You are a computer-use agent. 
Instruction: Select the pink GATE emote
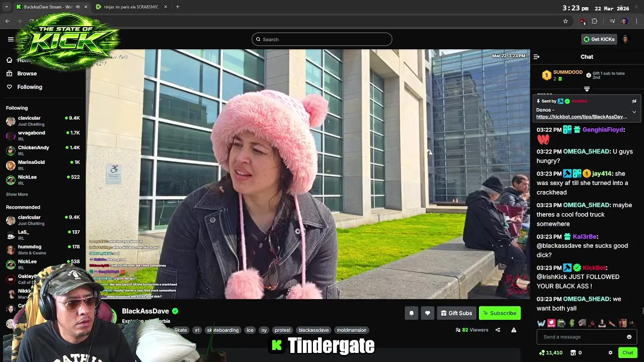click(551, 323)
